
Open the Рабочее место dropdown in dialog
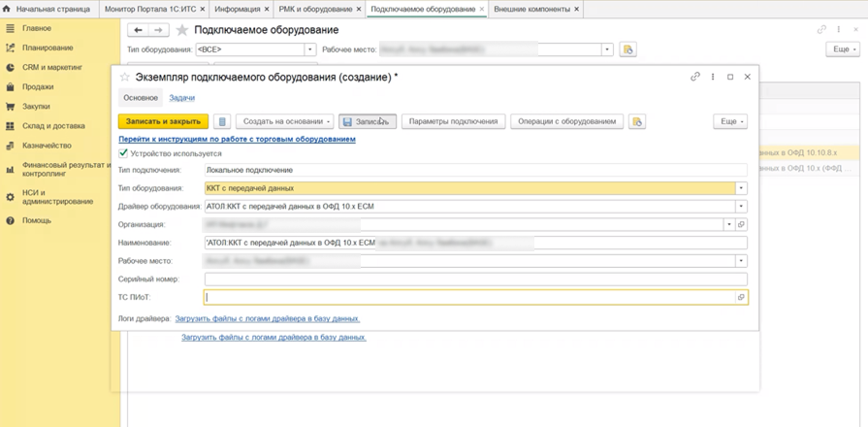click(x=741, y=261)
